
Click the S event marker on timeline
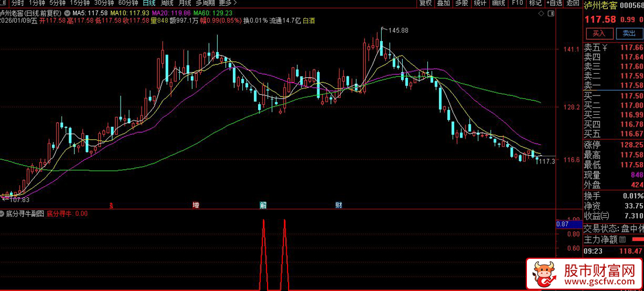tap(111, 205)
